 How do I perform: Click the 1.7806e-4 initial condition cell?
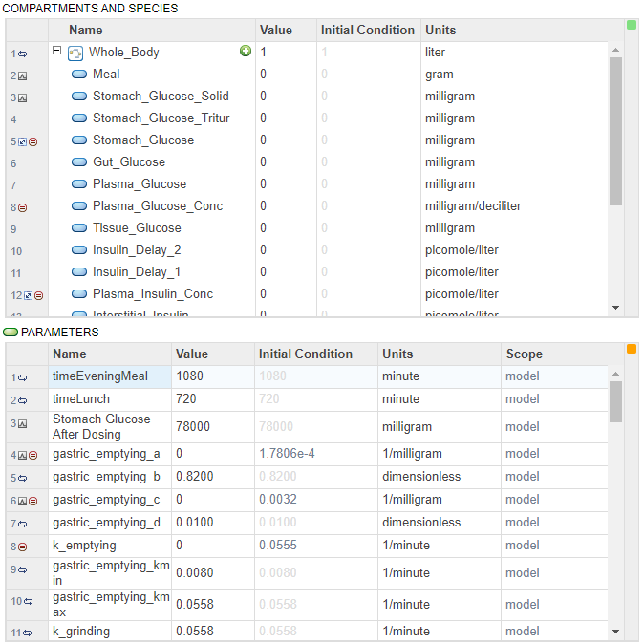pyautogui.click(x=316, y=454)
